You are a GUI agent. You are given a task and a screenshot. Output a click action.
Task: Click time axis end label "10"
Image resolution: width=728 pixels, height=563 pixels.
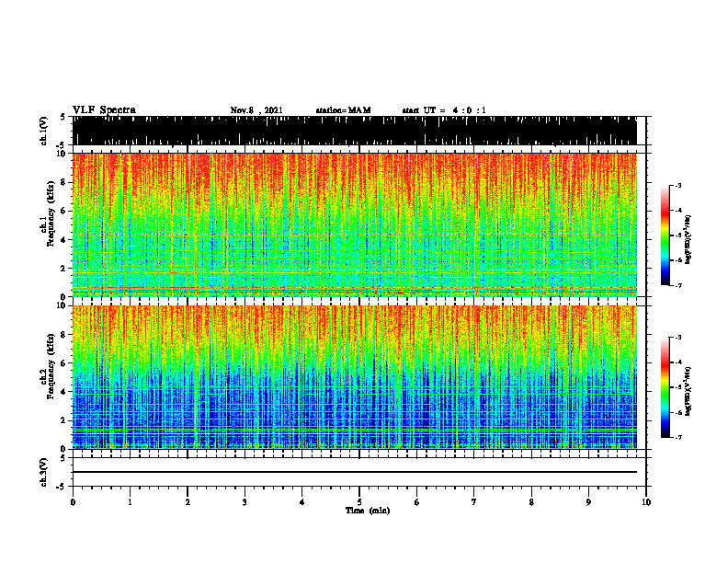646,502
